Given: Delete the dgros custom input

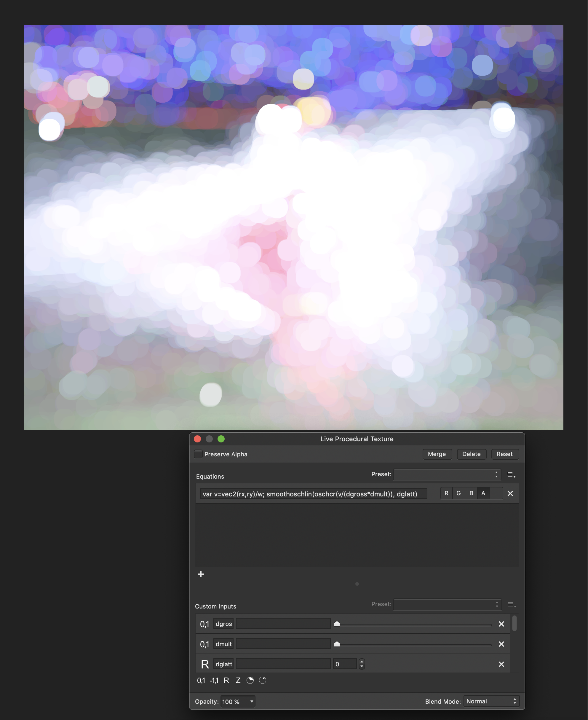Looking at the screenshot, I should [502, 624].
